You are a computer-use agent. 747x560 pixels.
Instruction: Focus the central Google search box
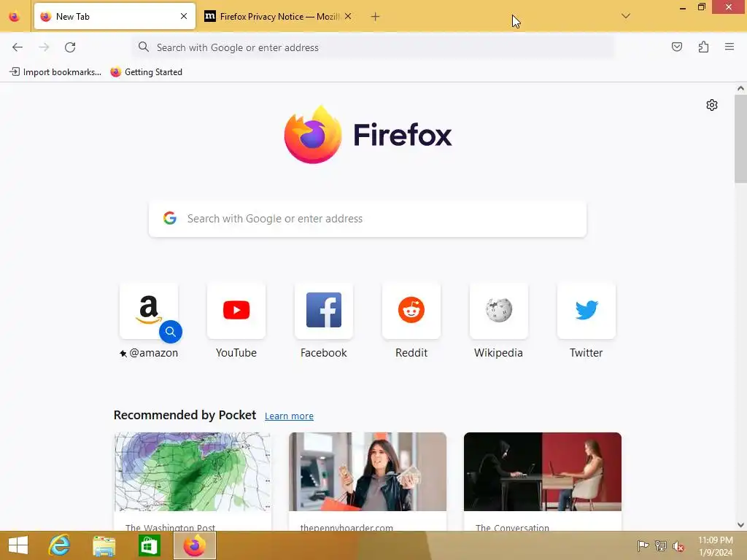click(368, 219)
